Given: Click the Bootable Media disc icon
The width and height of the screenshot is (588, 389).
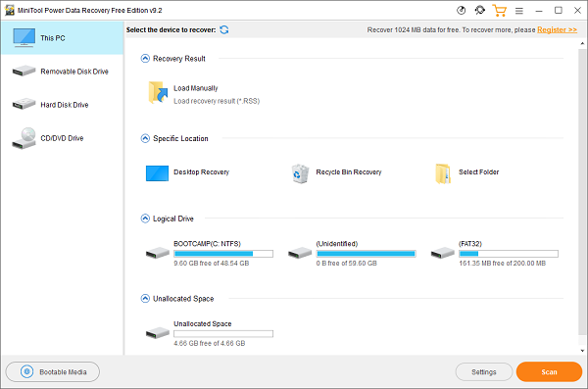Looking at the screenshot, I should (27, 371).
